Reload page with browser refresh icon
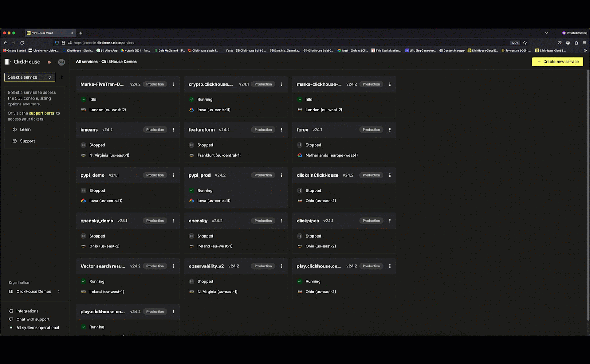Viewport: 590px width, 364px height. (22, 43)
